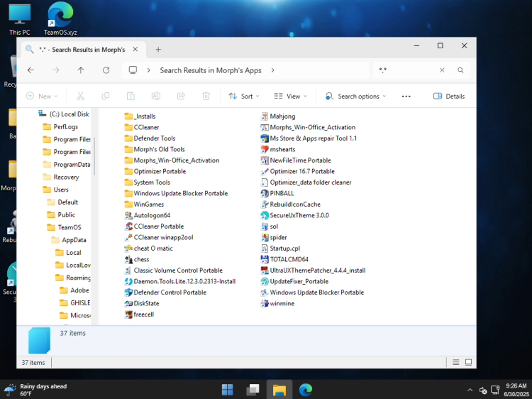Select PerfLogs folder in navigation tree
The width and height of the screenshot is (532, 399).
pos(60,126)
